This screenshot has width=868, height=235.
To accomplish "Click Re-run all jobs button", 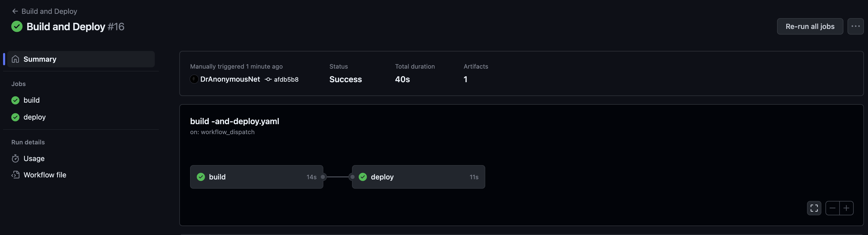I will click(x=810, y=26).
